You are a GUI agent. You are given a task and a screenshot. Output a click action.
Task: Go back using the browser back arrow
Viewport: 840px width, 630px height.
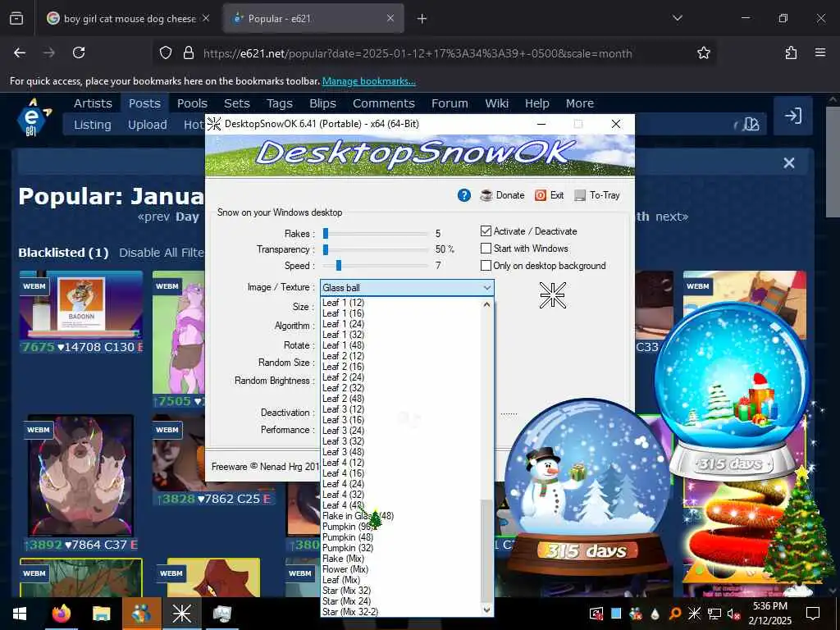(20, 52)
